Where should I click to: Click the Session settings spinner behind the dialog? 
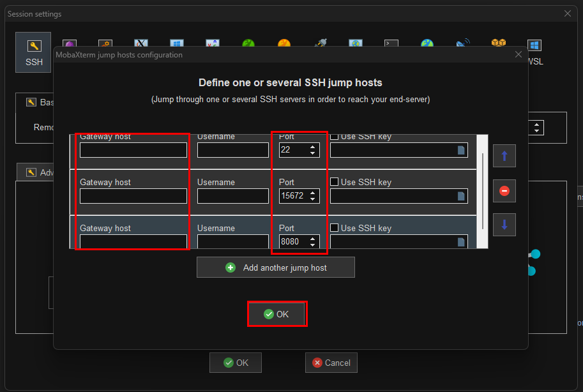(x=536, y=128)
